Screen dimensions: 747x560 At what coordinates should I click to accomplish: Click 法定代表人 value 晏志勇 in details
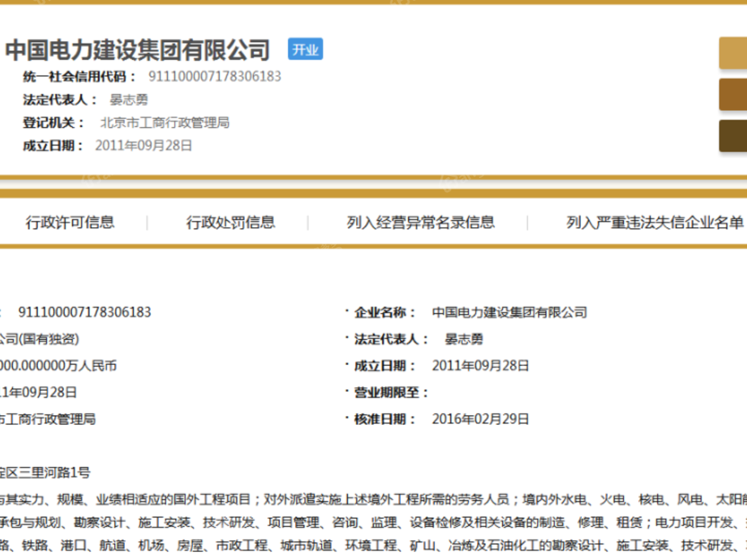(x=464, y=339)
